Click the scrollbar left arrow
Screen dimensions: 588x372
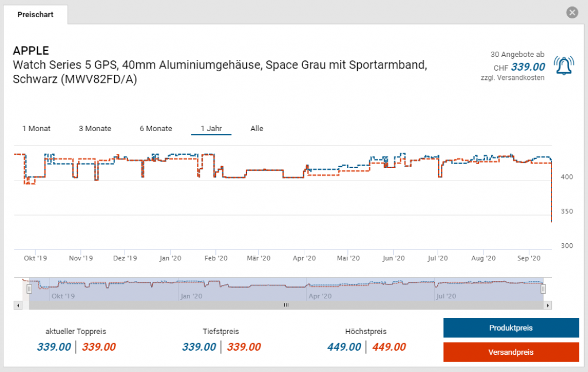[x=18, y=305]
